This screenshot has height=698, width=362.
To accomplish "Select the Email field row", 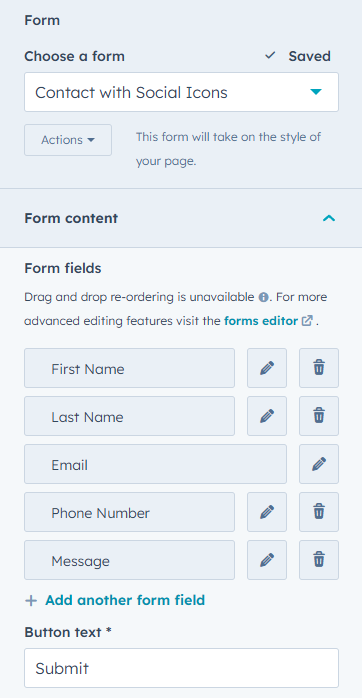I will coord(155,464).
